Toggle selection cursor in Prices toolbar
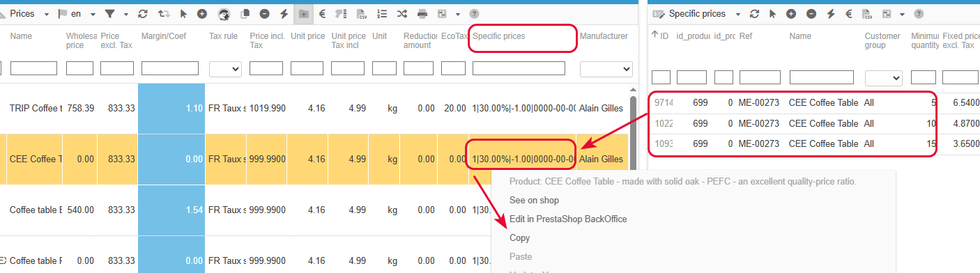980x273 pixels. point(183,14)
